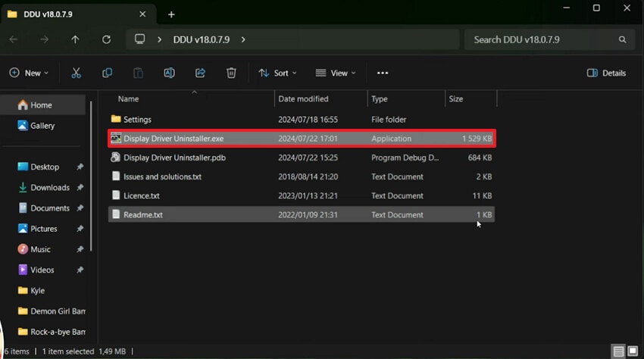The image size is (644, 359).
Task: Open the New dropdown menu
Action: [29, 73]
